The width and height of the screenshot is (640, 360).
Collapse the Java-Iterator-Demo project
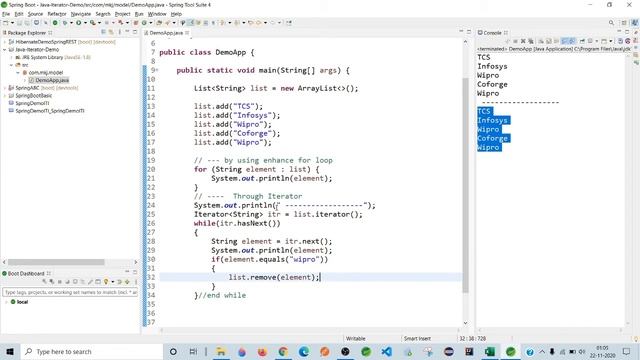pos(4,49)
